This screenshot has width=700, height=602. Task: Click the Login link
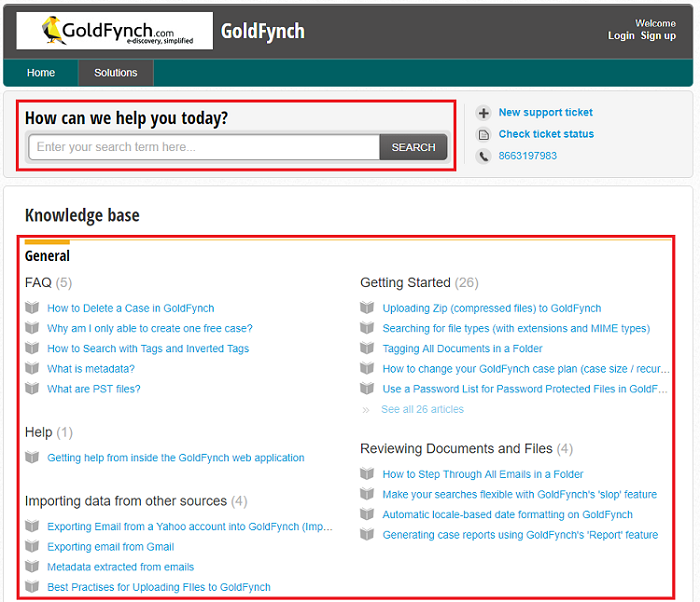tap(621, 36)
